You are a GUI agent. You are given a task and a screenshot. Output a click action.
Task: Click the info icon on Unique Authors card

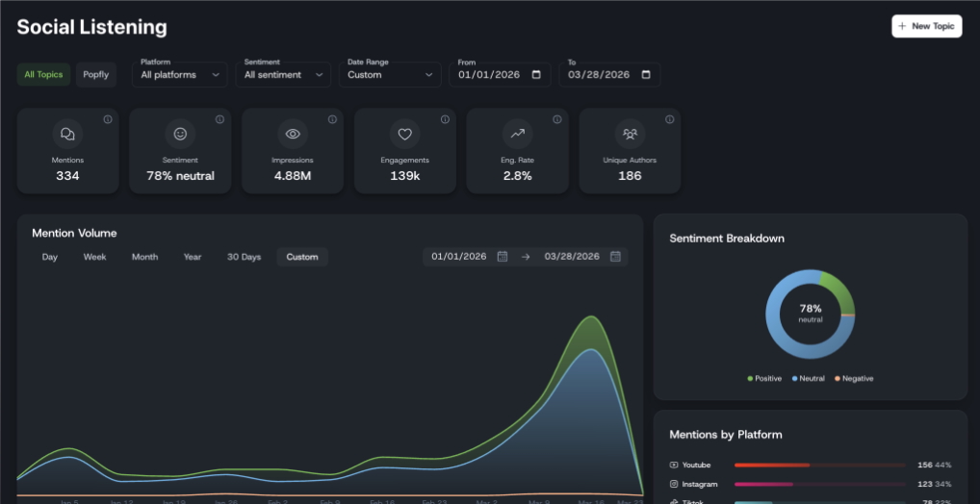point(669,119)
